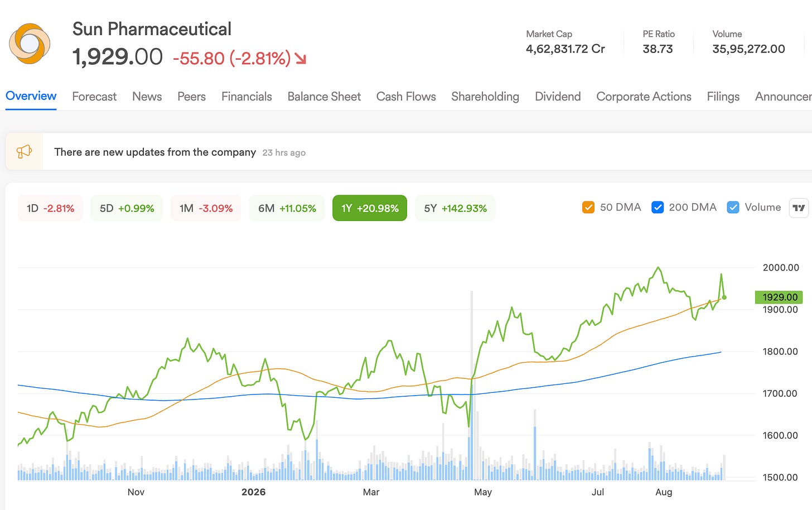
Task: Switch to the Forecast tab
Action: (94, 97)
